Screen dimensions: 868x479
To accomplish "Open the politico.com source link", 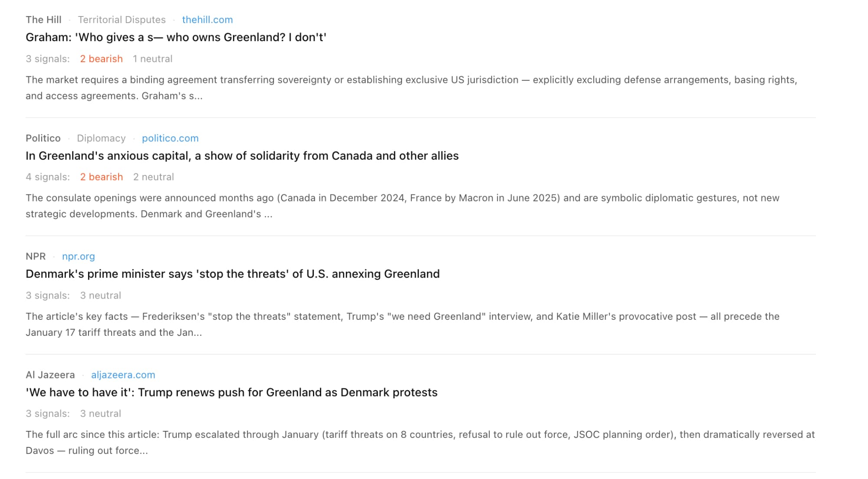I will [x=170, y=138].
